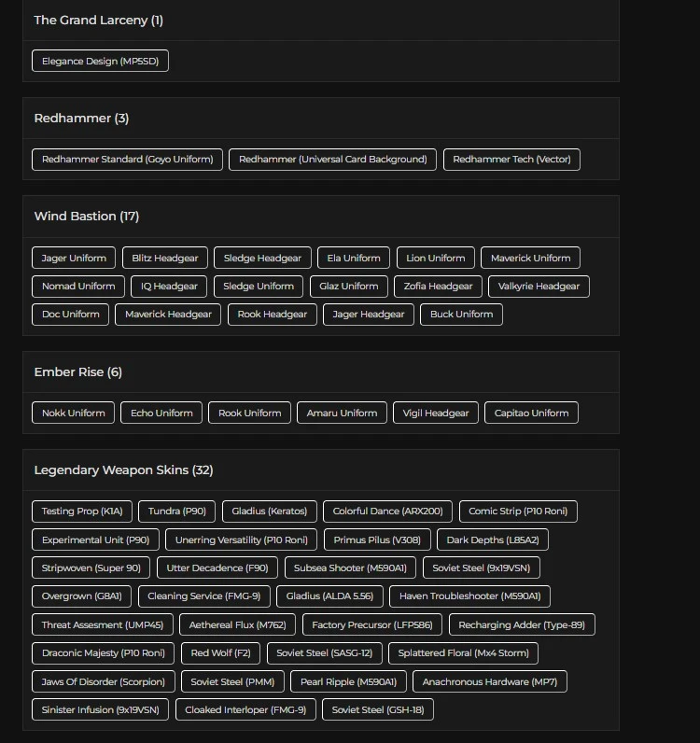Click the Maverick Uniform item
Image resolution: width=700 pixels, height=743 pixels.
pos(530,259)
